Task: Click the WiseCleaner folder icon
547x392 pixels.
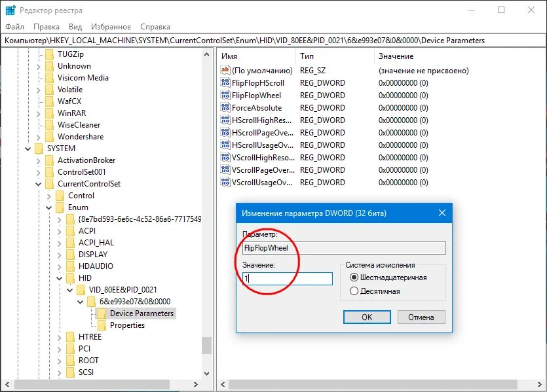Action: 50,125
